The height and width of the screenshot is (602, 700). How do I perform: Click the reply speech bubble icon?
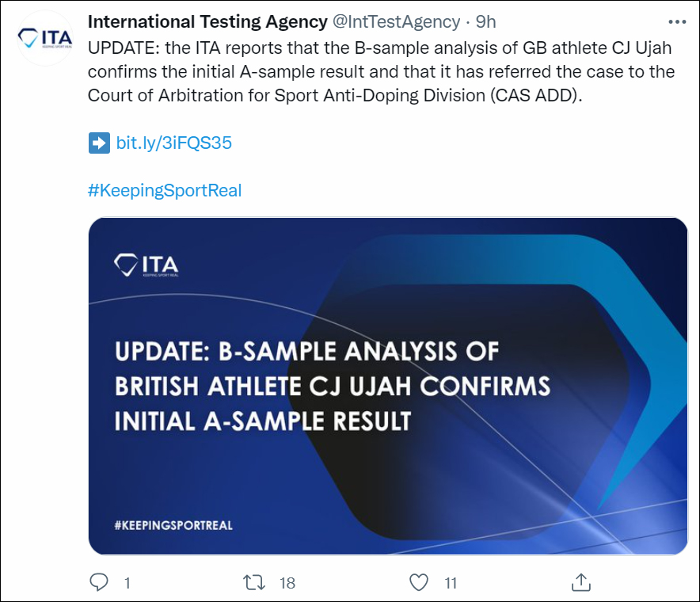[x=99, y=582]
